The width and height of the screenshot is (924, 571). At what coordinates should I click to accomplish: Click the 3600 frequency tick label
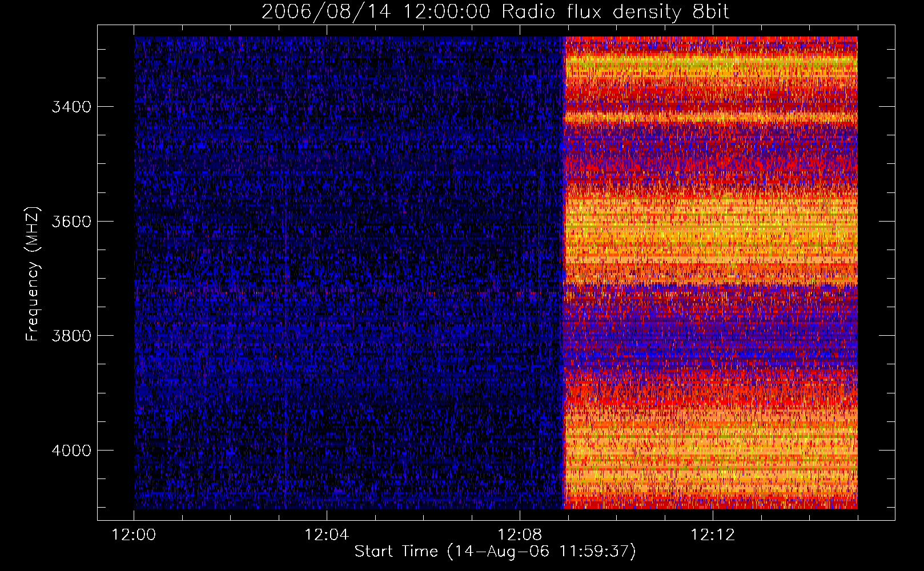tap(71, 222)
